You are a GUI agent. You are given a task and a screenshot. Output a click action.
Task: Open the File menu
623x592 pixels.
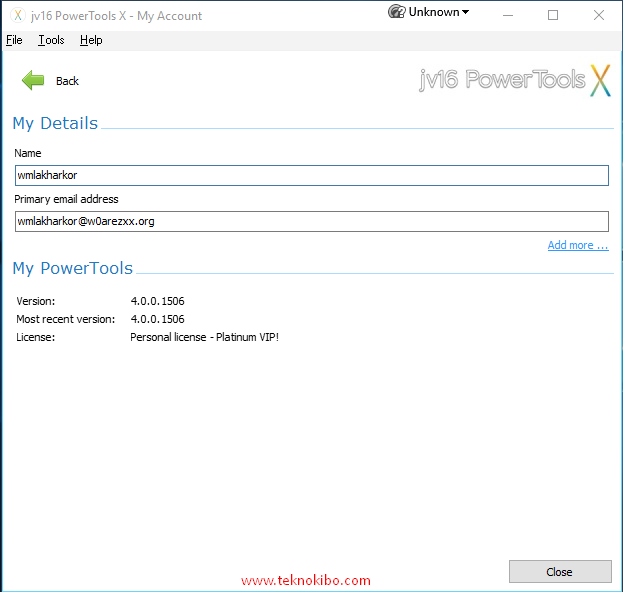click(x=14, y=40)
